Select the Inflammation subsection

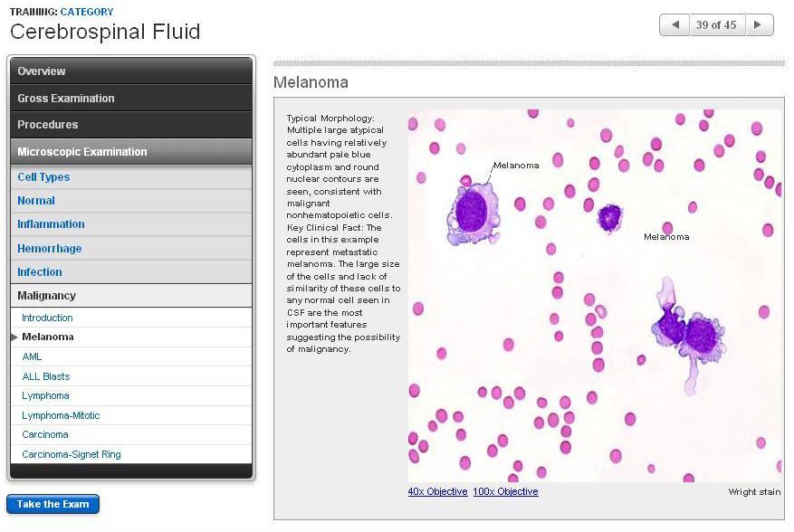point(51,224)
